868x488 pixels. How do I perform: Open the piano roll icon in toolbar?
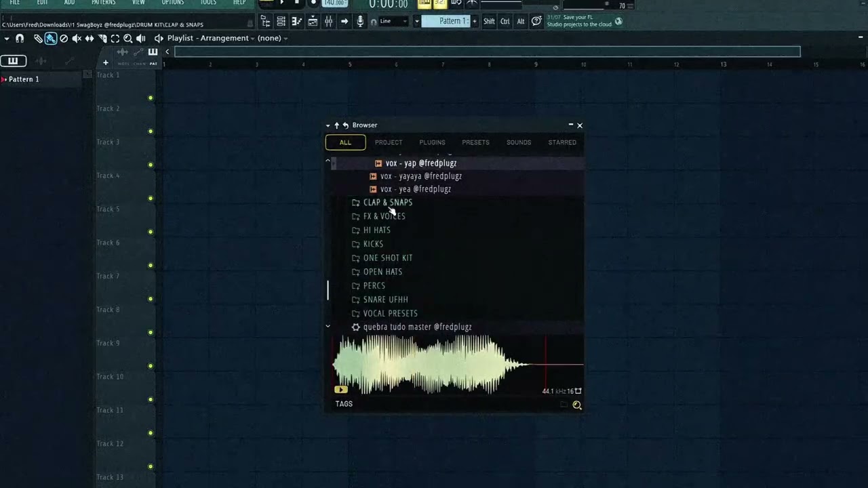(x=297, y=21)
